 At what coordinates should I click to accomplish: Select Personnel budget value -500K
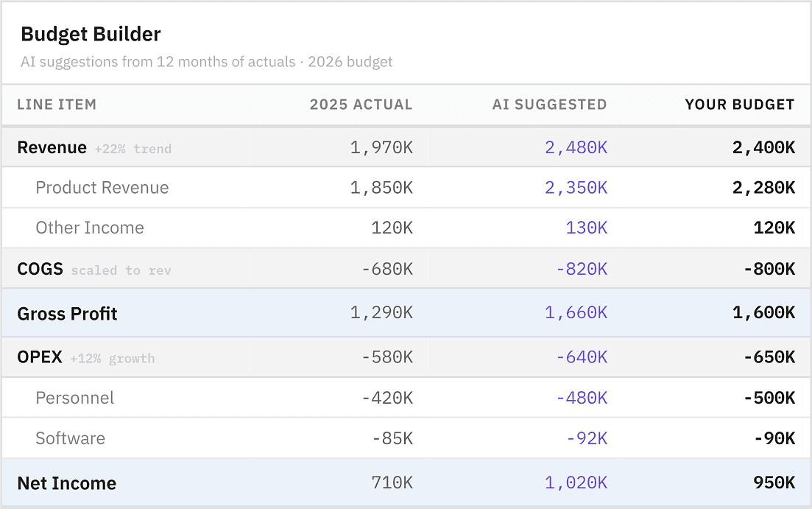pyautogui.click(x=769, y=398)
